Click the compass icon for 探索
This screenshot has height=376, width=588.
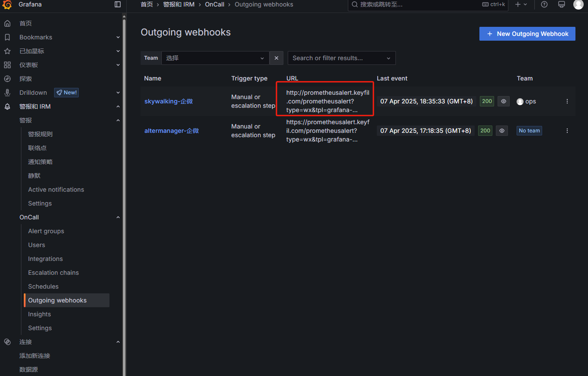(x=7, y=79)
